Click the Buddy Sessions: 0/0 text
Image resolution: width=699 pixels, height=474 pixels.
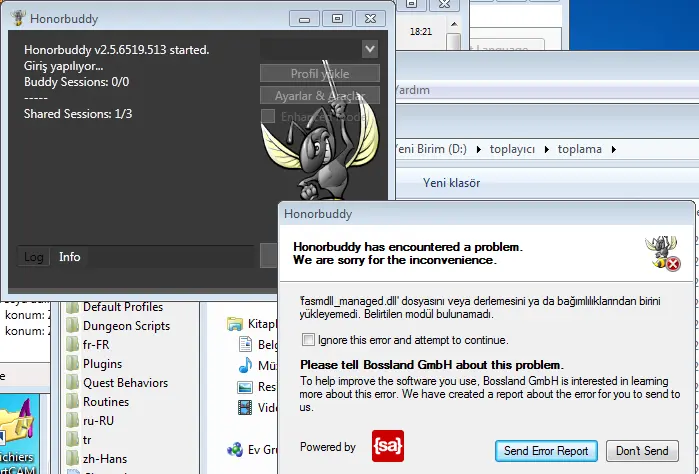click(77, 82)
